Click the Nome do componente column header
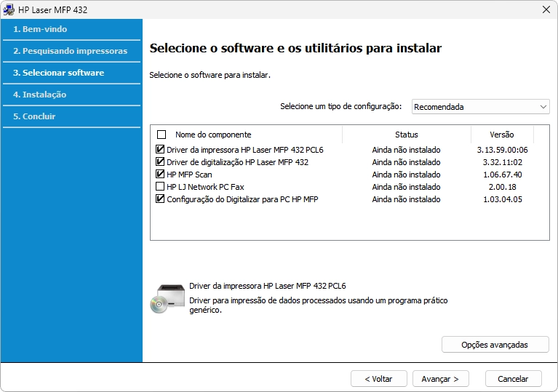 [213, 135]
